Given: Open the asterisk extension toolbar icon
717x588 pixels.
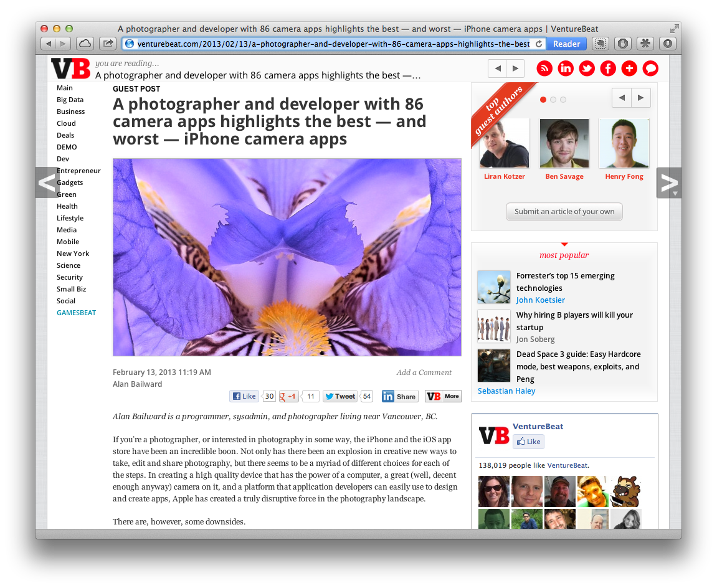Looking at the screenshot, I should (645, 44).
